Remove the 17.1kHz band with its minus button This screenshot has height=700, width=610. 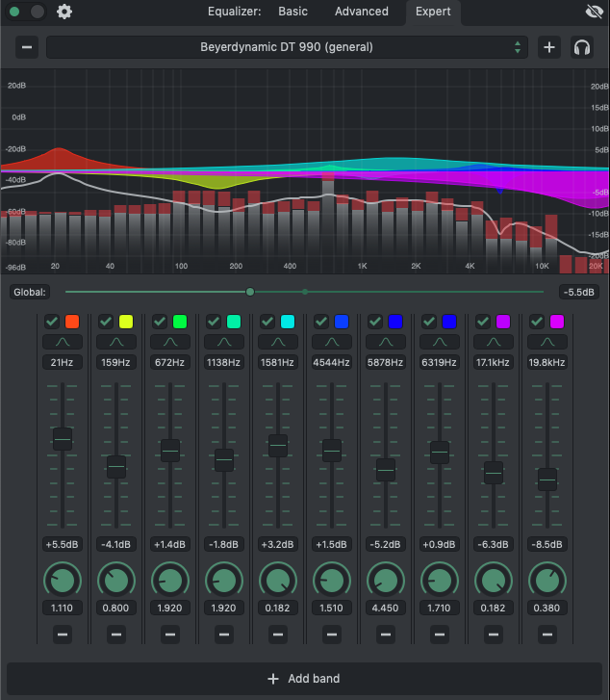pyautogui.click(x=494, y=635)
